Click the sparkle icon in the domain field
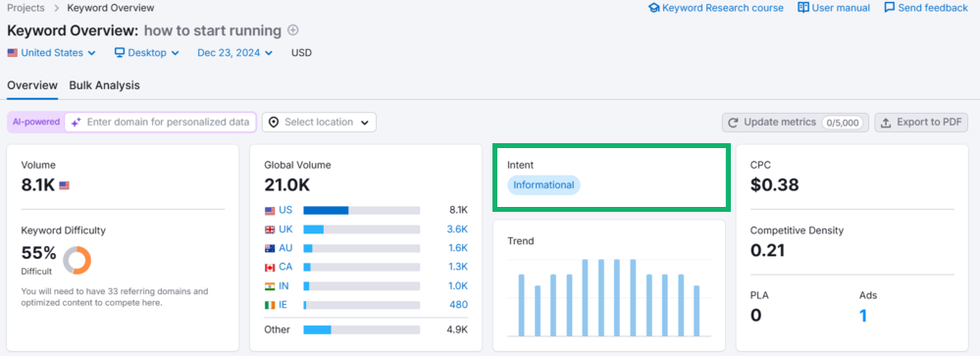 coord(76,123)
